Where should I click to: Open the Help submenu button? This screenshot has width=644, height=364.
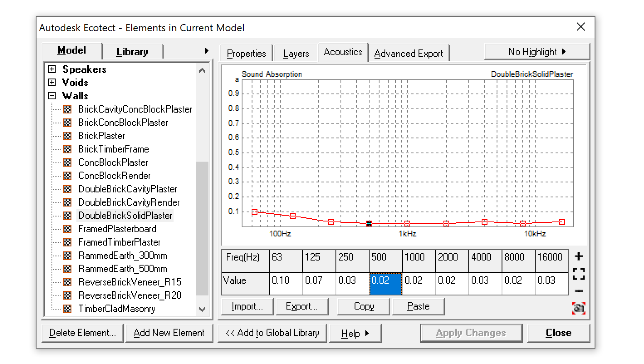coord(355,333)
